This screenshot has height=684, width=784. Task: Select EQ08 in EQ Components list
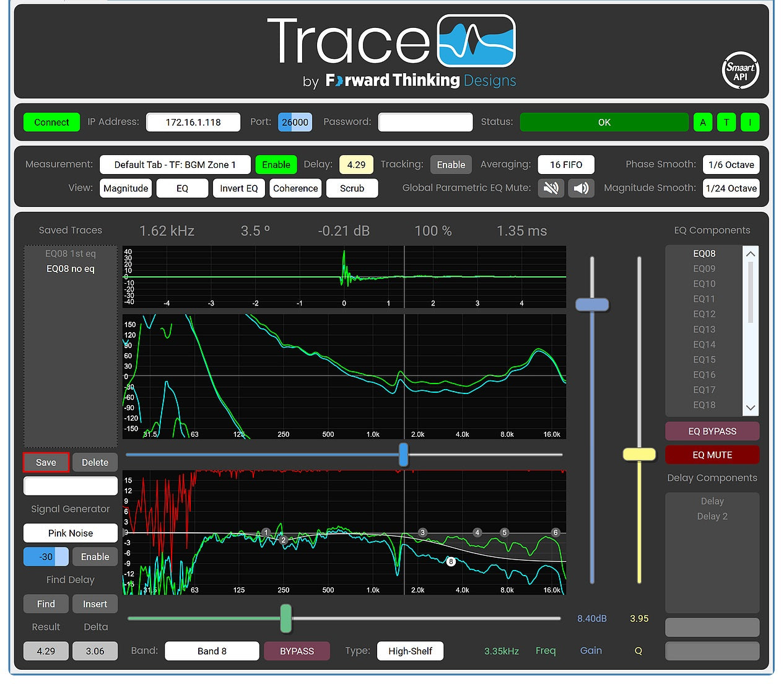tap(704, 253)
